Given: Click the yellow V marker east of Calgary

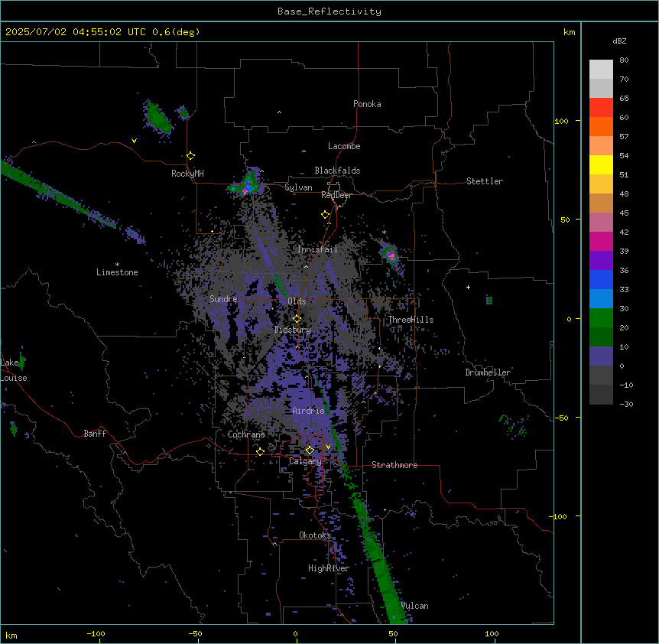Looking at the screenshot, I should pos(328,447).
